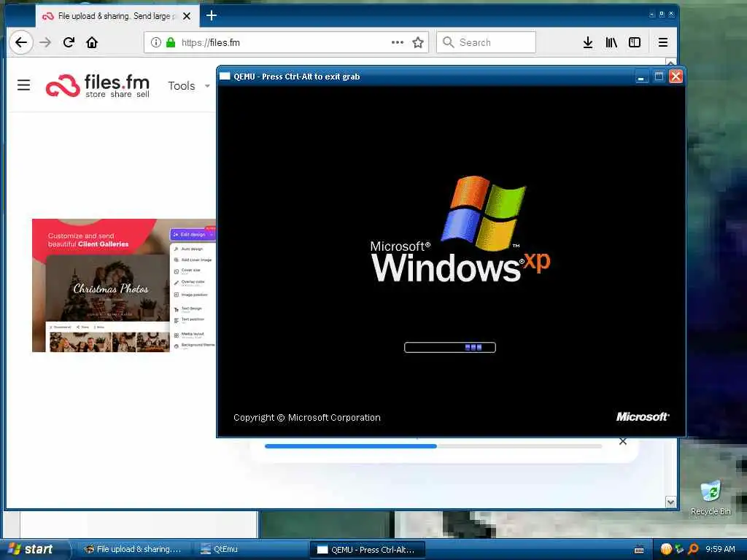Open the files.fm site hamburger menu
Viewport: 747px width, 560px height.
coord(24,85)
